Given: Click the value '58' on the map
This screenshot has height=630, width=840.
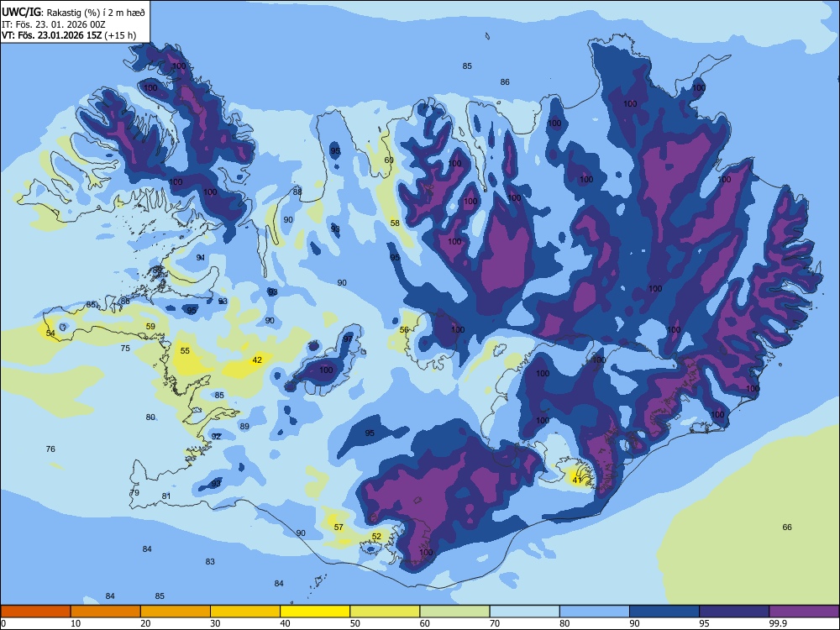Looking at the screenshot, I should click(395, 223).
